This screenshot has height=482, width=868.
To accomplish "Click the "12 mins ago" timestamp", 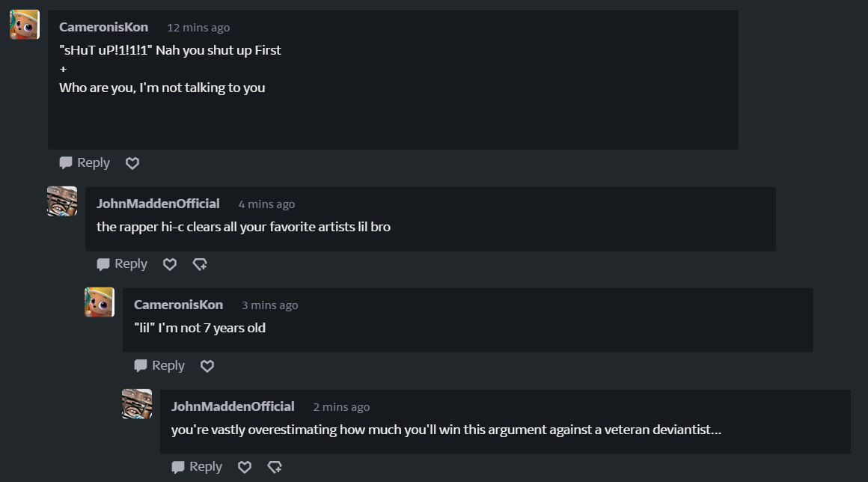I will [198, 28].
